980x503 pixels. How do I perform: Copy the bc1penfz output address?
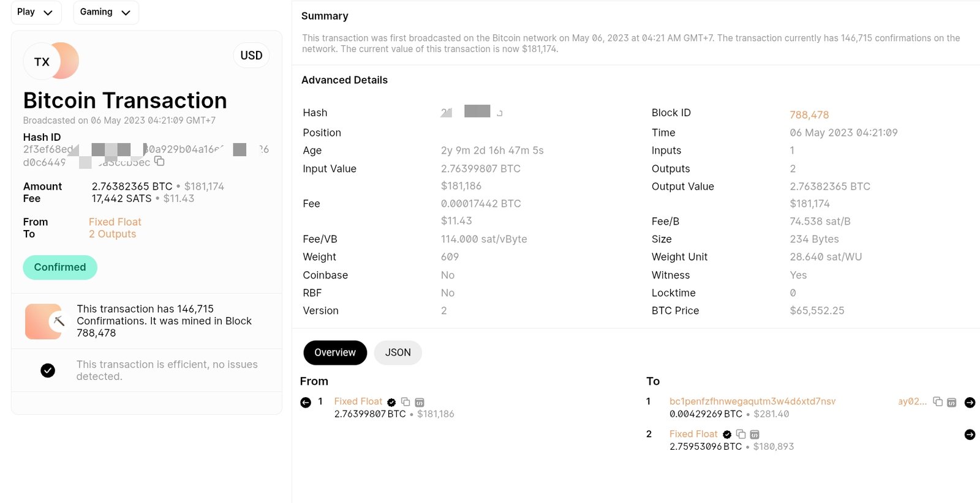pyautogui.click(x=937, y=401)
